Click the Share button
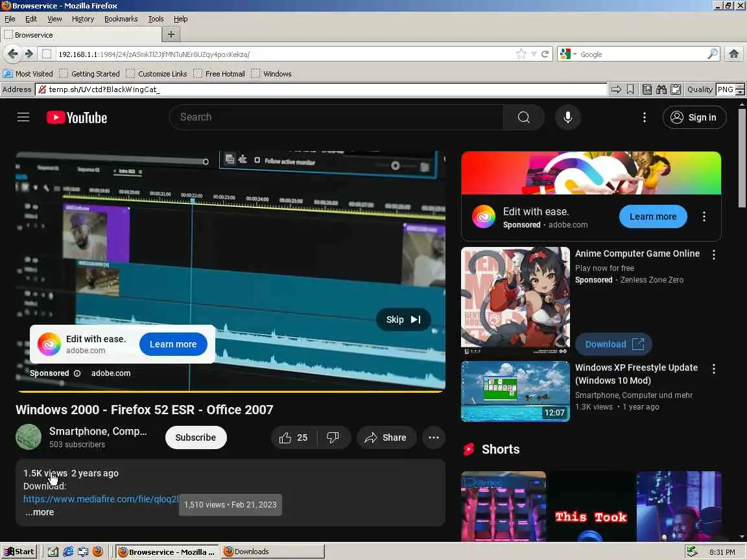The height and width of the screenshot is (560, 747). [386, 437]
